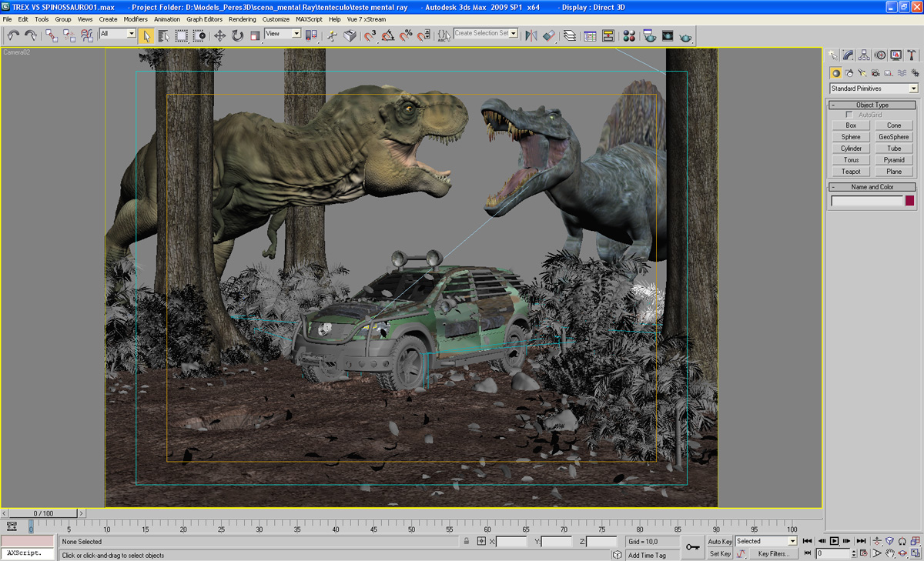The width and height of the screenshot is (924, 561).
Task: Click the object color swatch
Action: click(909, 201)
